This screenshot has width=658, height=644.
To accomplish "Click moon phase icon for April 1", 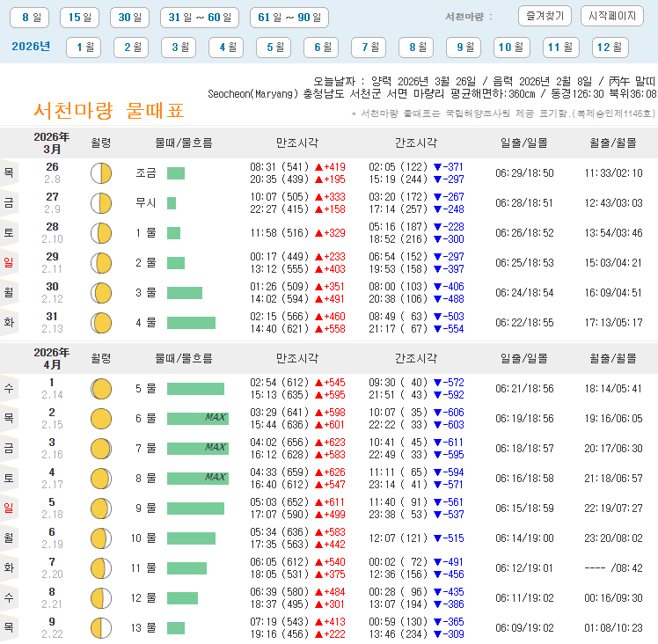I will click(x=101, y=389).
